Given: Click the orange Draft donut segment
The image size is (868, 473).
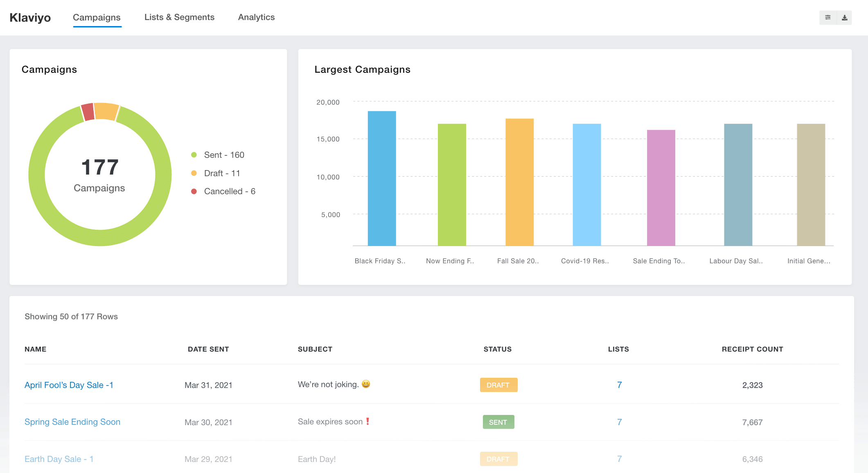Looking at the screenshot, I should [106, 111].
